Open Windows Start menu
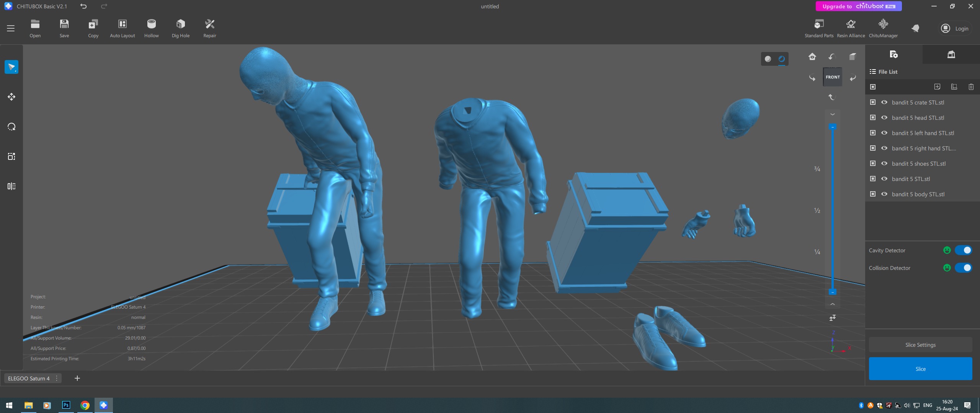 point(10,405)
